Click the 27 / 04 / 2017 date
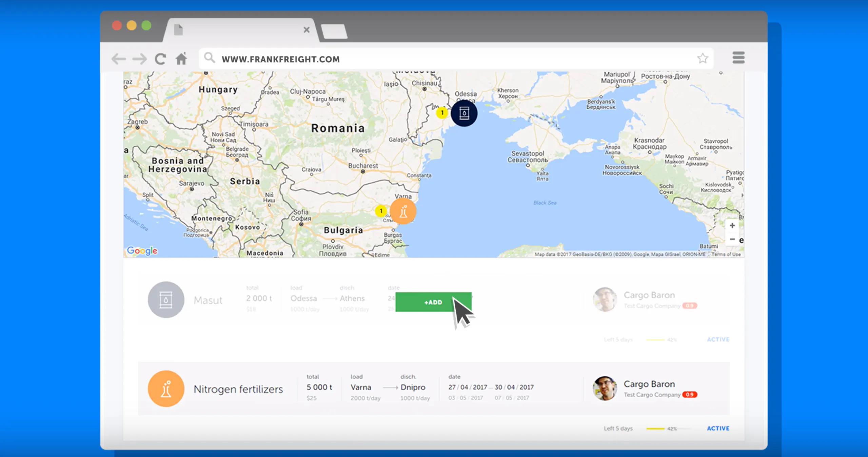The height and width of the screenshot is (457, 868). click(x=468, y=387)
